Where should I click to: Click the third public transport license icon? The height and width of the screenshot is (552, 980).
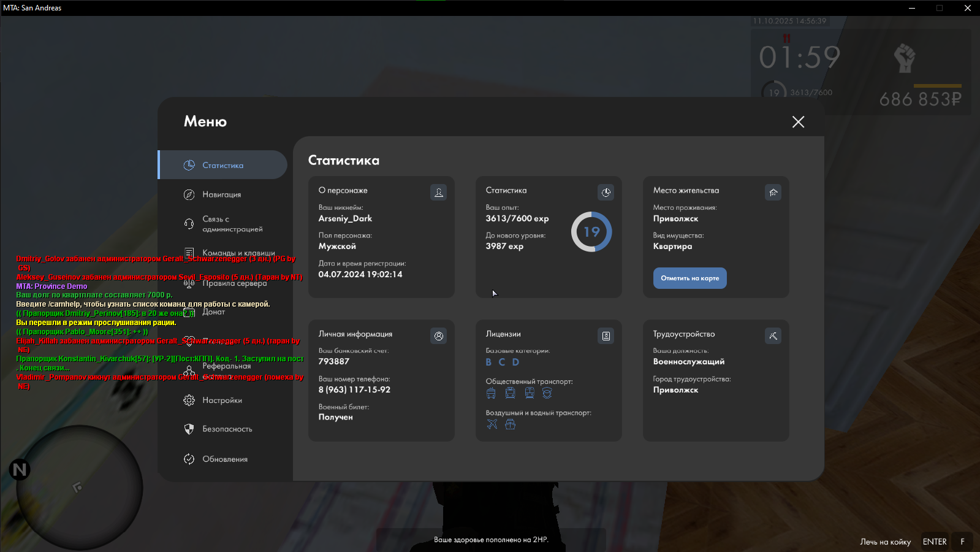pos(530,393)
